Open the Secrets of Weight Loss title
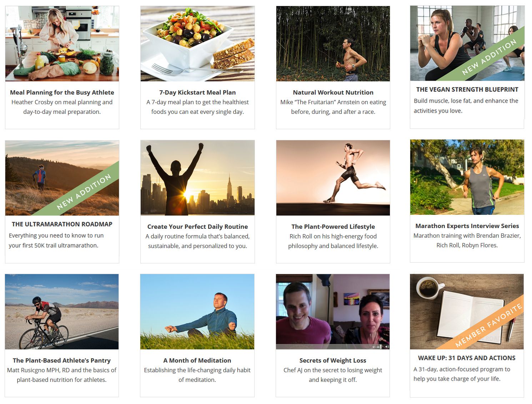 pos(333,360)
